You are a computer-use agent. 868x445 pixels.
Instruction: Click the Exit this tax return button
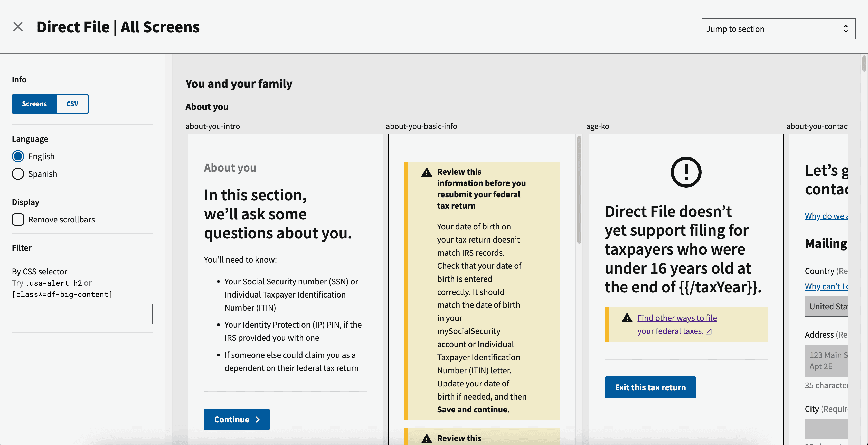pos(650,387)
